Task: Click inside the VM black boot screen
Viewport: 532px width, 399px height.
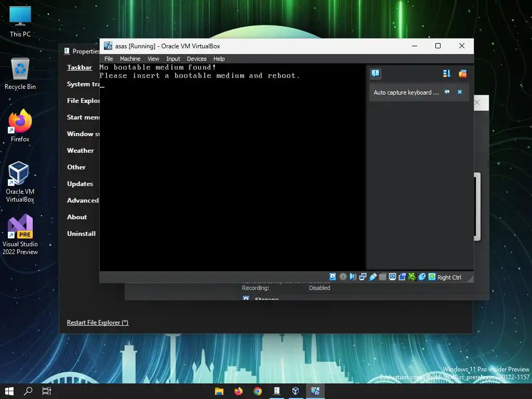Action: (x=233, y=167)
